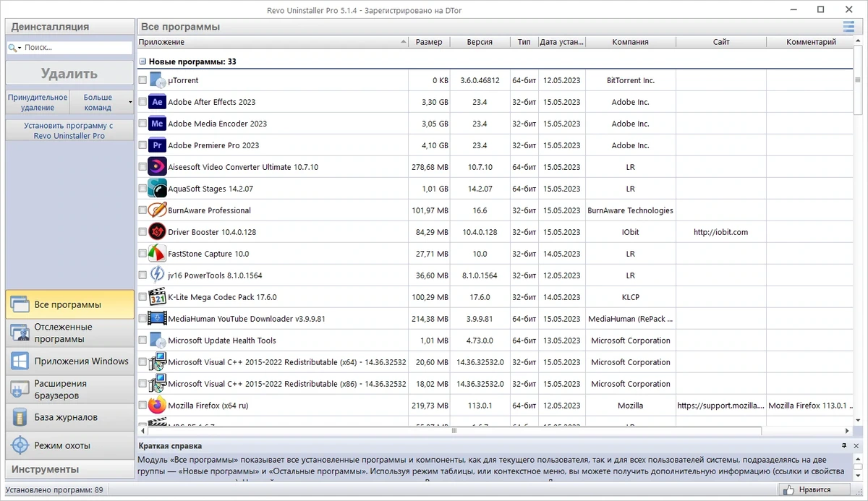Click the Нравится button

(x=814, y=490)
